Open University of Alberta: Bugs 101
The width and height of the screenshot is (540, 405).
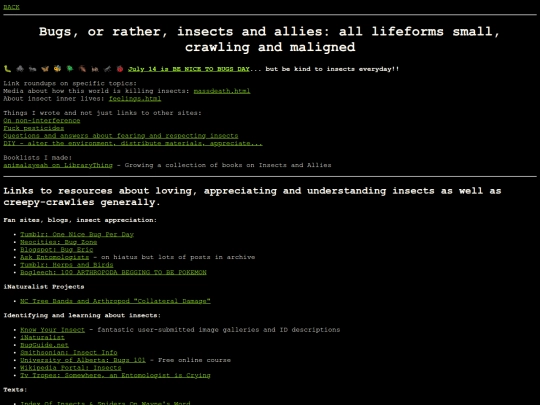(x=83, y=360)
